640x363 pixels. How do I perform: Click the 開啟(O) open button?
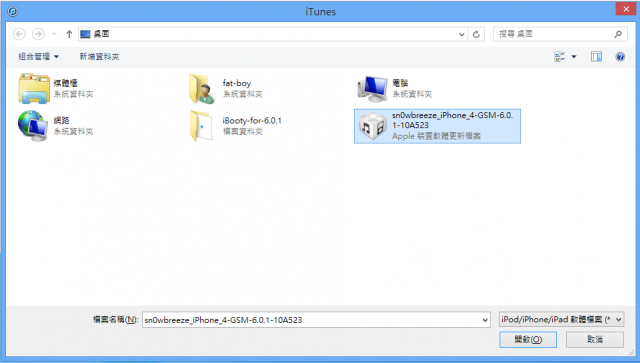[528, 339]
